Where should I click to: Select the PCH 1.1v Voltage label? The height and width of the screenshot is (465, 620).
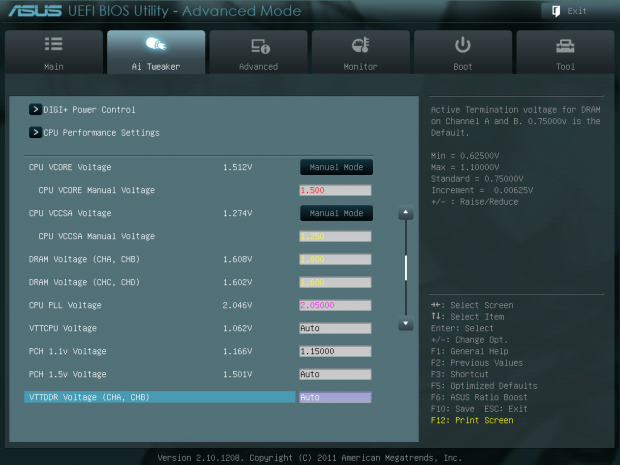(68, 351)
